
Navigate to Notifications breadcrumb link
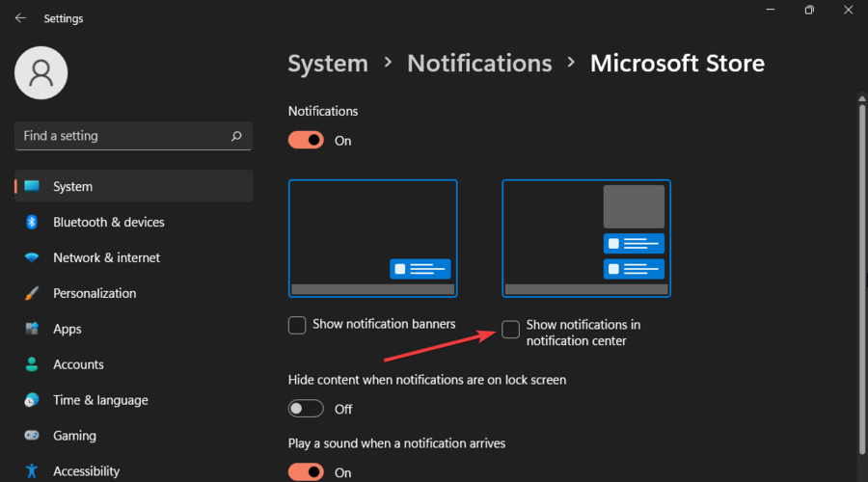pos(479,64)
